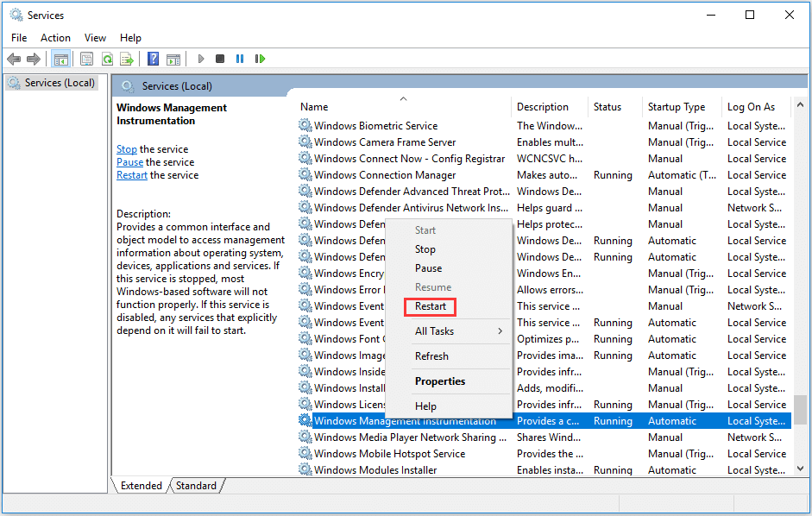Click 'Enables insta...' description cell
Screen dimensions: 812x516
coord(550,470)
